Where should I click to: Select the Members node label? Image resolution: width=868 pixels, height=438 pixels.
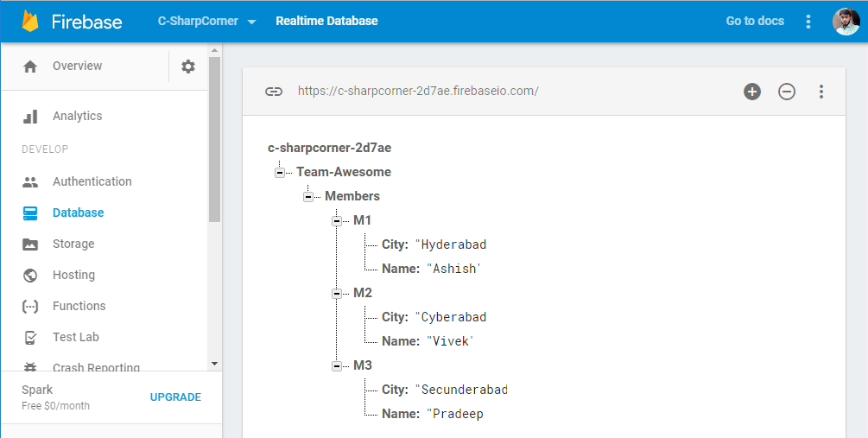(352, 196)
